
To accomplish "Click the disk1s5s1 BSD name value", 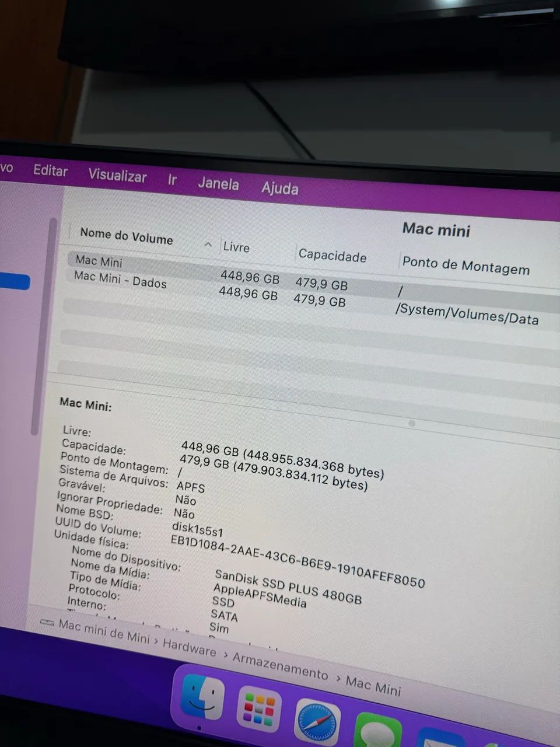I will [198, 530].
